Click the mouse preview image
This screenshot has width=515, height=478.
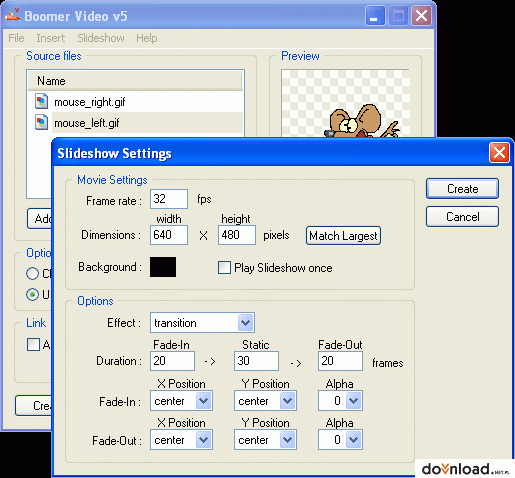[362, 121]
